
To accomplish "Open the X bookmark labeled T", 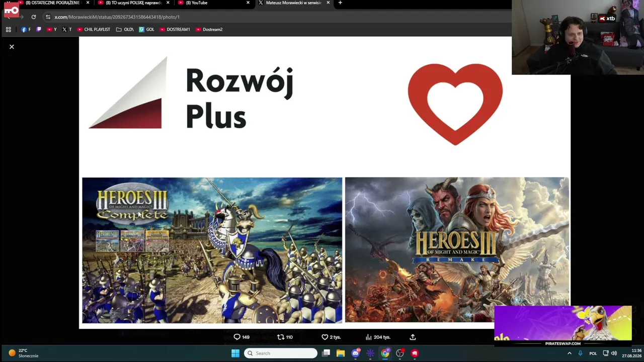I will point(66,30).
